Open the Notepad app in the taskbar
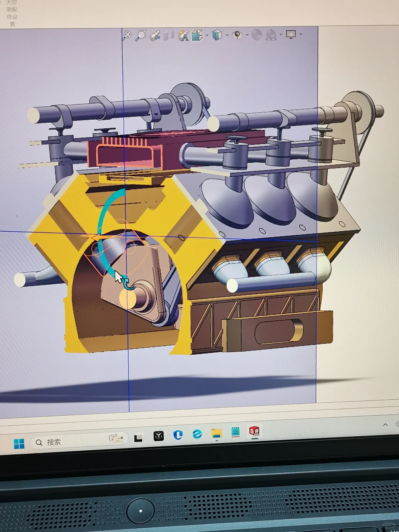This screenshot has width=399, height=532. click(235, 432)
